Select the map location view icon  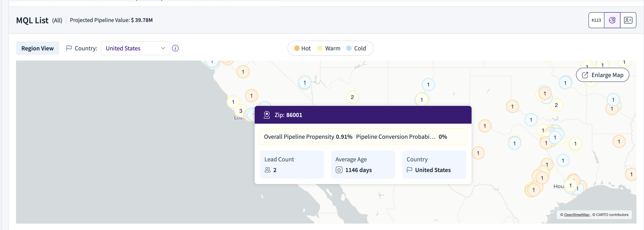click(x=612, y=20)
